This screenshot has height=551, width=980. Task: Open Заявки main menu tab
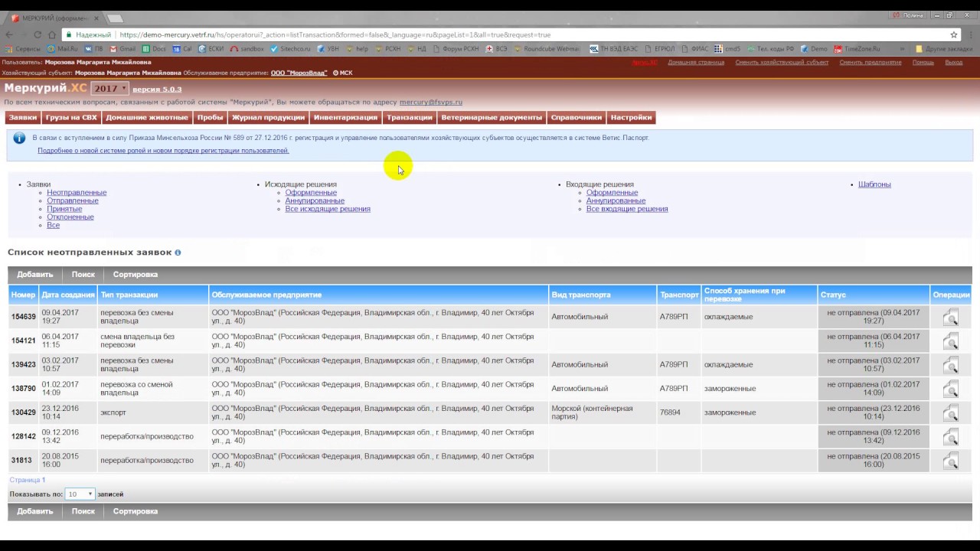point(23,118)
